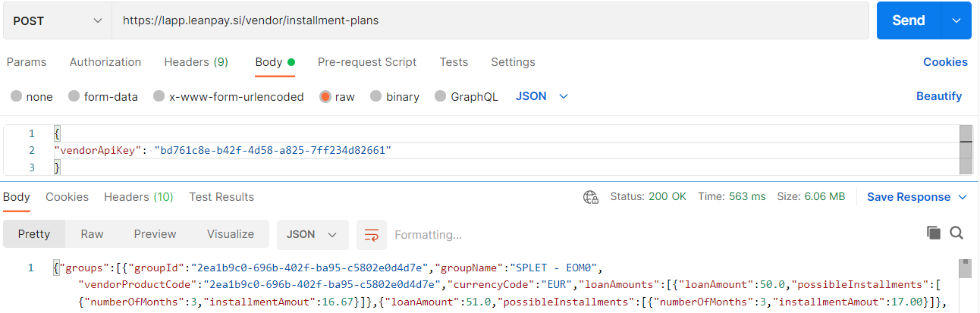The image size is (980, 313).
Task: Switch to the Params tab
Action: [26, 62]
